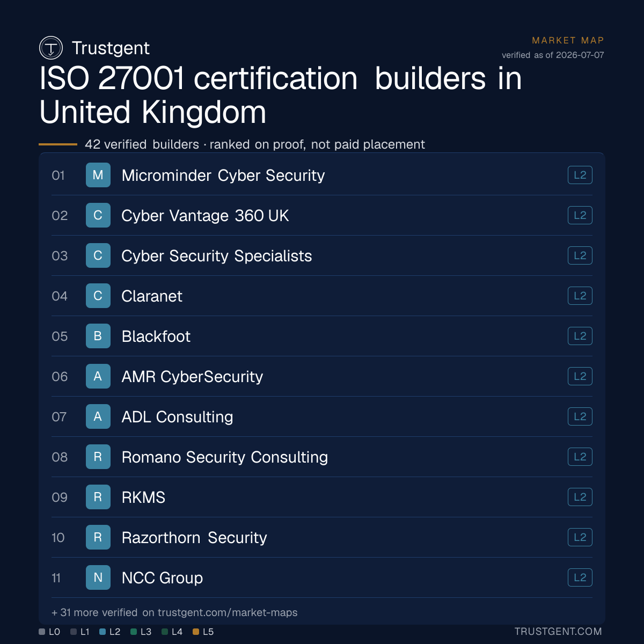
Task: Click the 31 more verified market-maps link
Action: pyautogui.click(x=174, y=612)
